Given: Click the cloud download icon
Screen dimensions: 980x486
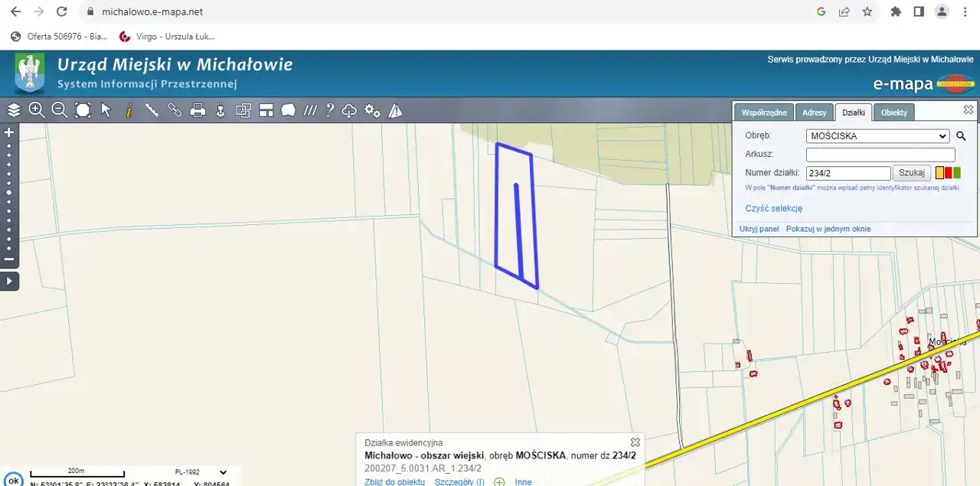Looking at the screenshot, I should pyautogui.click(x=349, y=110).
